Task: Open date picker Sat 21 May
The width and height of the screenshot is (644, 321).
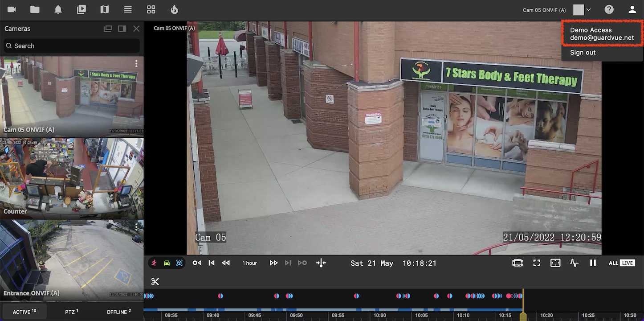Action: pyautogui.click(x=372, y=263)
